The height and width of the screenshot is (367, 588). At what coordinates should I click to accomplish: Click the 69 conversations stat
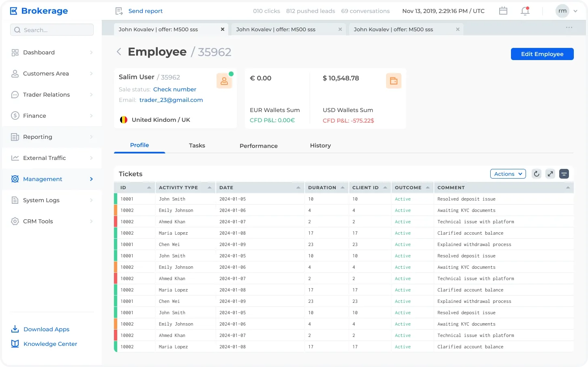coord(365,11)
